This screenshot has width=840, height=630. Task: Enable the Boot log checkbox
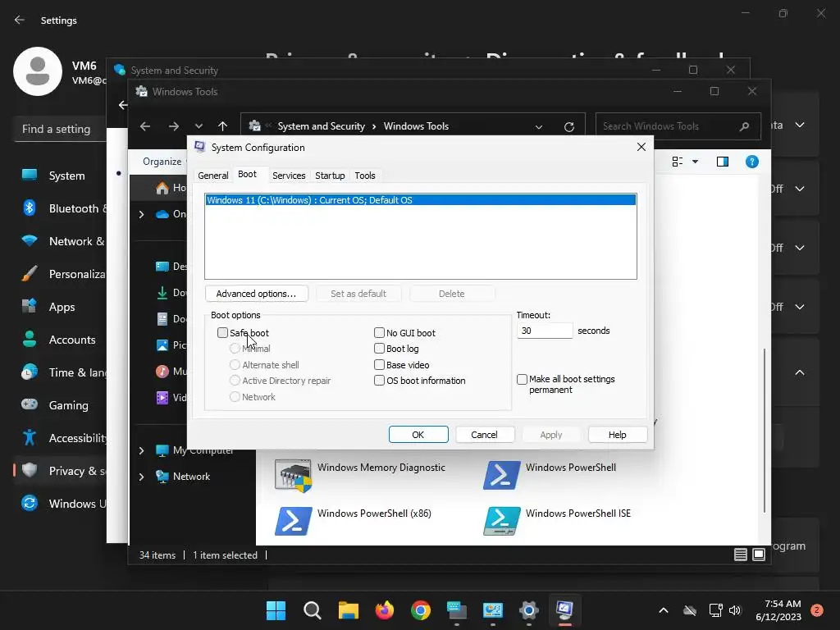pyautogui.click(x=379, y=349)
